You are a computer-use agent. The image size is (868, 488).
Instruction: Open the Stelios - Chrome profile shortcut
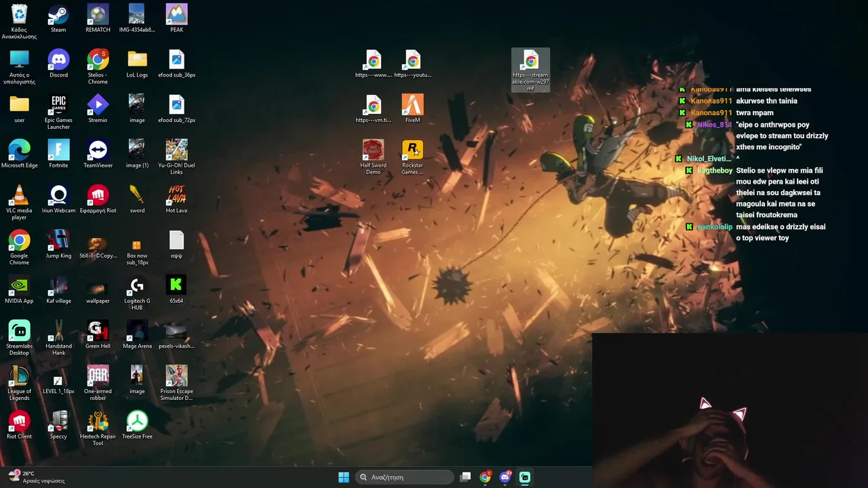[98, 67]
